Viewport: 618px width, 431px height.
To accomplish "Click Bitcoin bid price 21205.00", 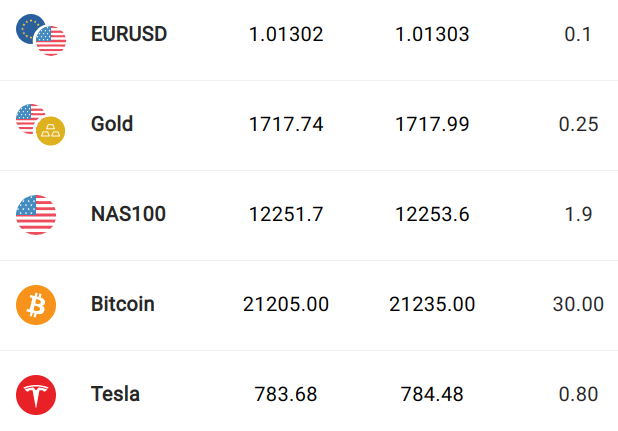I will [x=286, y=304].
